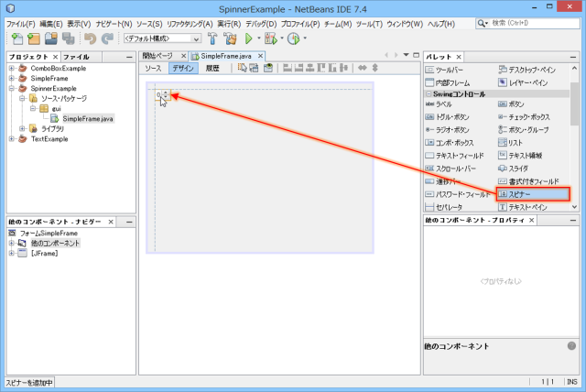Collapse the ソース・パッケージ node
Image resolution: width=586 pixels, height=392 pixels.
(22, 99)
